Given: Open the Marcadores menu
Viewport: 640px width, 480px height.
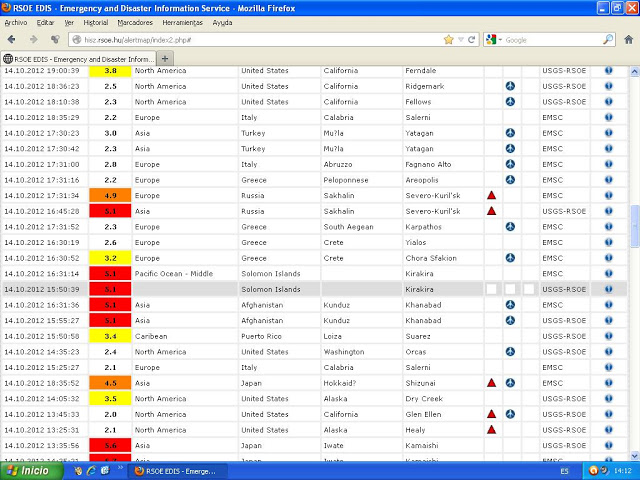Looking at the screenshot, I should pos(135,23).
